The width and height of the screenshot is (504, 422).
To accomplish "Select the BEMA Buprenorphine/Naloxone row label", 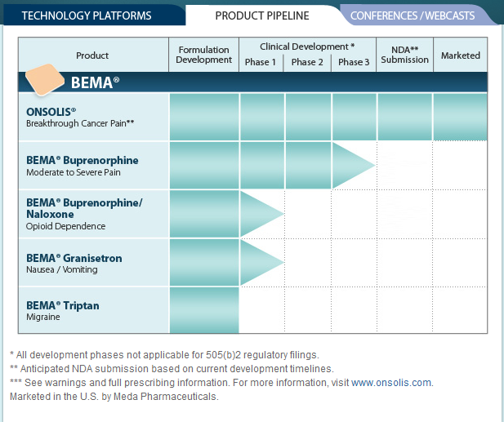I will pyautogui.click(x=84, y=207).
